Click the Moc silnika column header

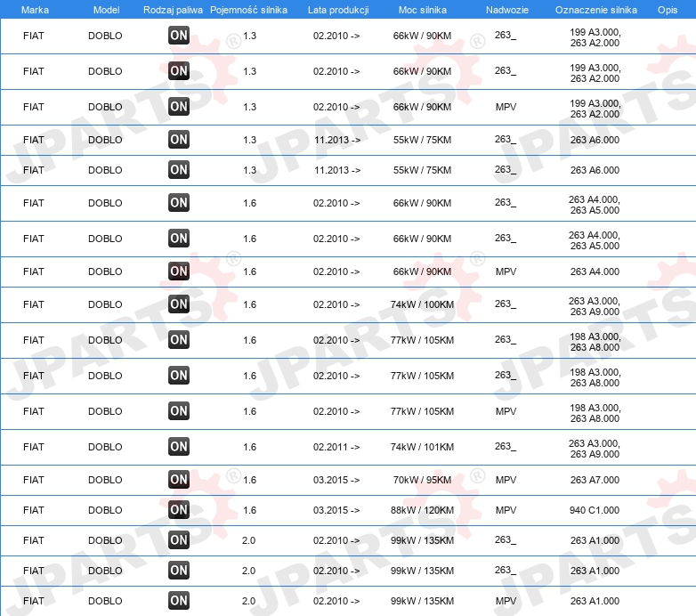click(x=423, y=10)
